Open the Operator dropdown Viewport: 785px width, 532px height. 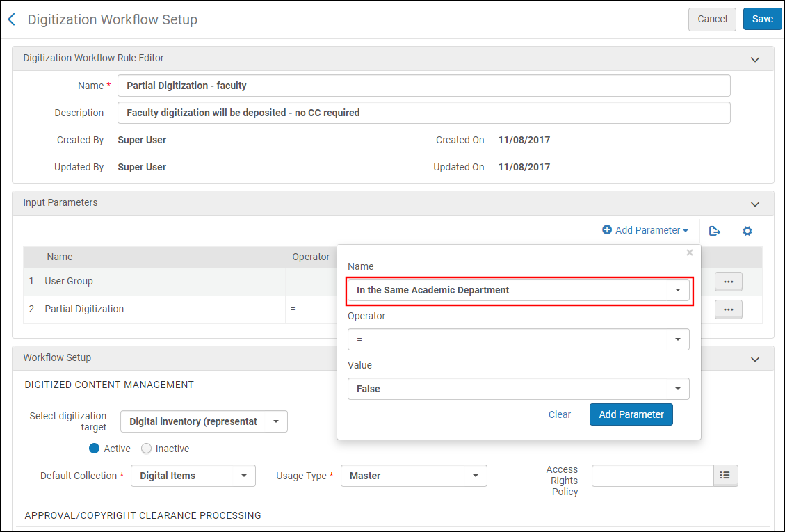(518, 339)
